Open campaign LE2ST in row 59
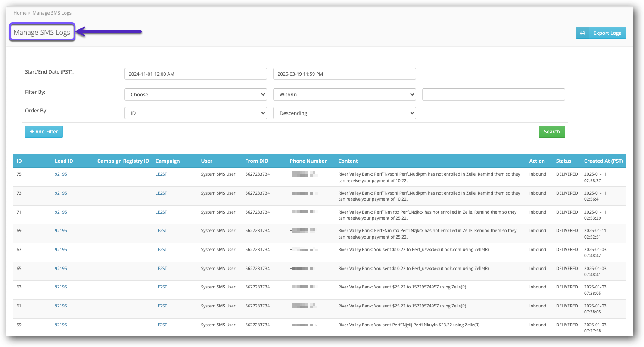Viewport: 644px width, 347px height. [x=161, y=325]
